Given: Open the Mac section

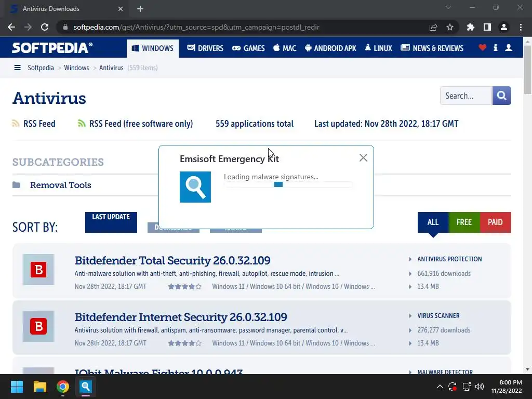Looking at the screenshot, I should [285, 48].
